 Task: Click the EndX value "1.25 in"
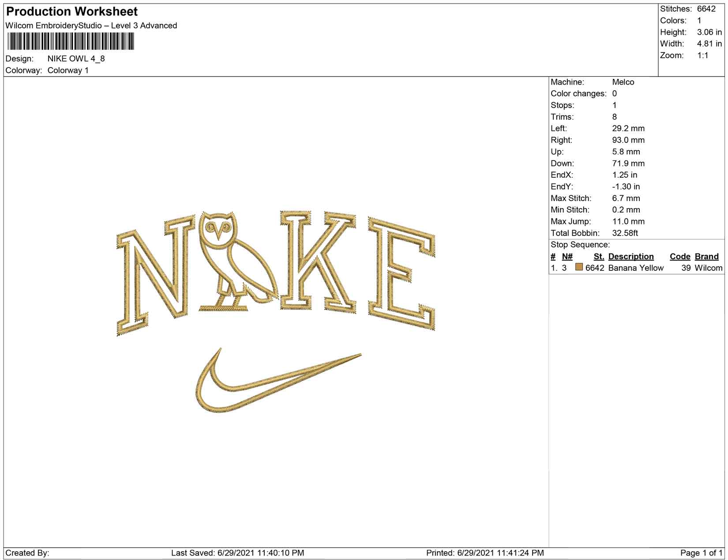(x=625, y=175)
